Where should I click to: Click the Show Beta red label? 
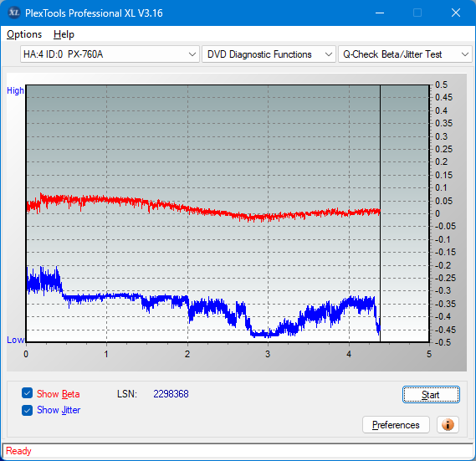click(59, 394)
